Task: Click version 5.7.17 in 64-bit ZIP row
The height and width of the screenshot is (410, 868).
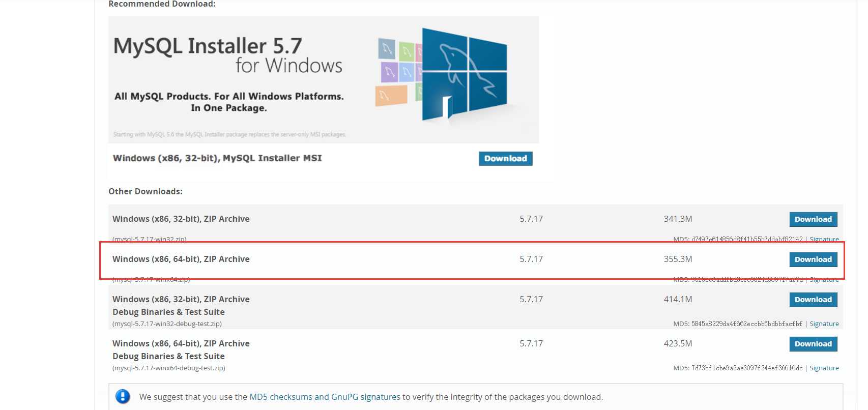Action: pyautogui.click(x=531, y=259)
